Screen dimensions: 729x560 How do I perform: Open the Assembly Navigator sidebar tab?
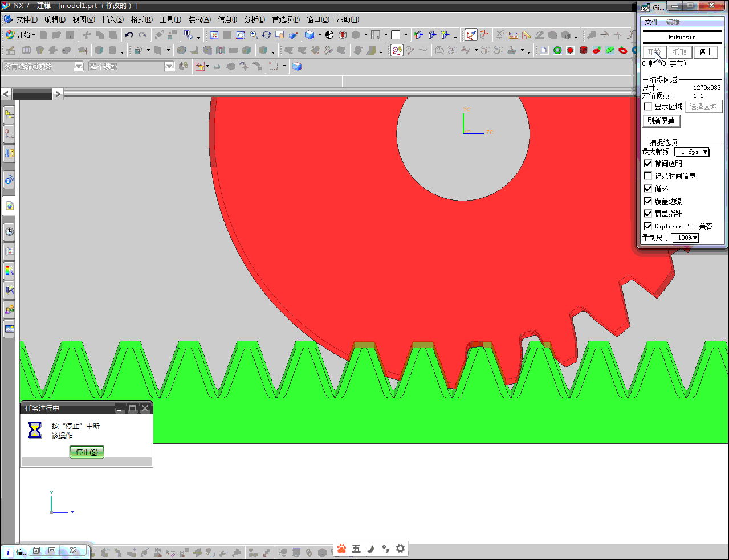[x=9, y=115]
